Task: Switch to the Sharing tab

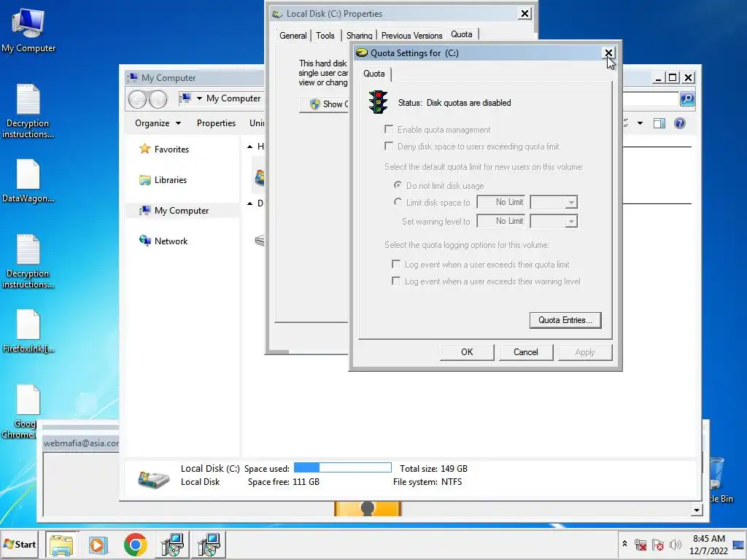Action: [359, 36]
